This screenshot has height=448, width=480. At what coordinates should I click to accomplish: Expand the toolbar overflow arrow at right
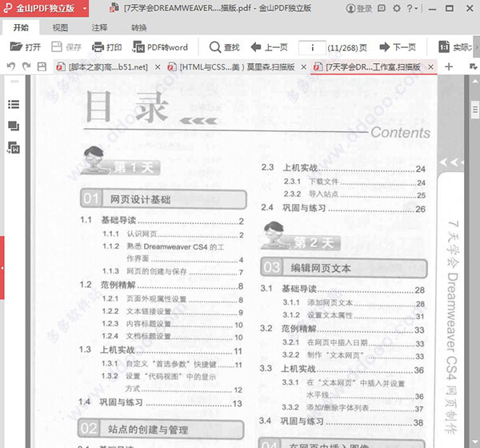coord(477,47)
